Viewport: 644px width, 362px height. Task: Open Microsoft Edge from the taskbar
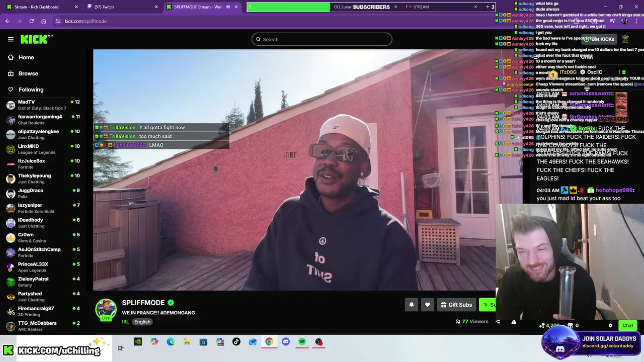coord(171,342)
